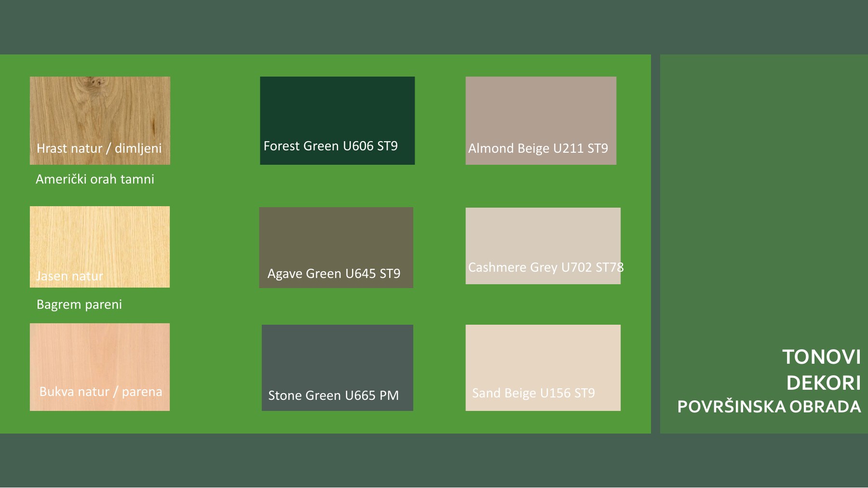Pick the Almond Beige U211 ST9 swatch

pos(541,120)
